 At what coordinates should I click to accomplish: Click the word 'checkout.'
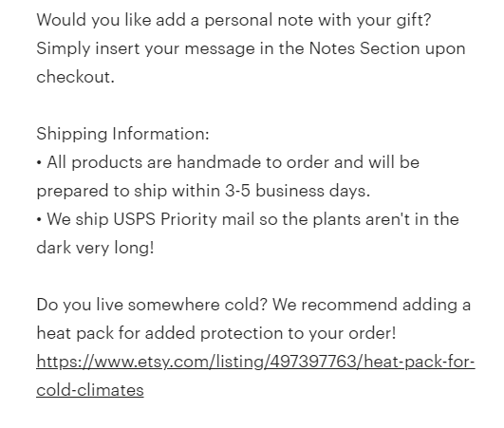(76, 77)
